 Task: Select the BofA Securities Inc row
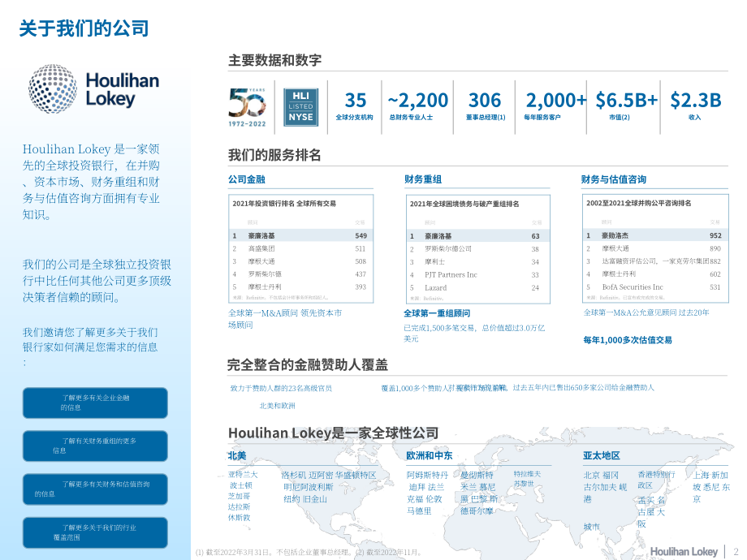[655, 287]
